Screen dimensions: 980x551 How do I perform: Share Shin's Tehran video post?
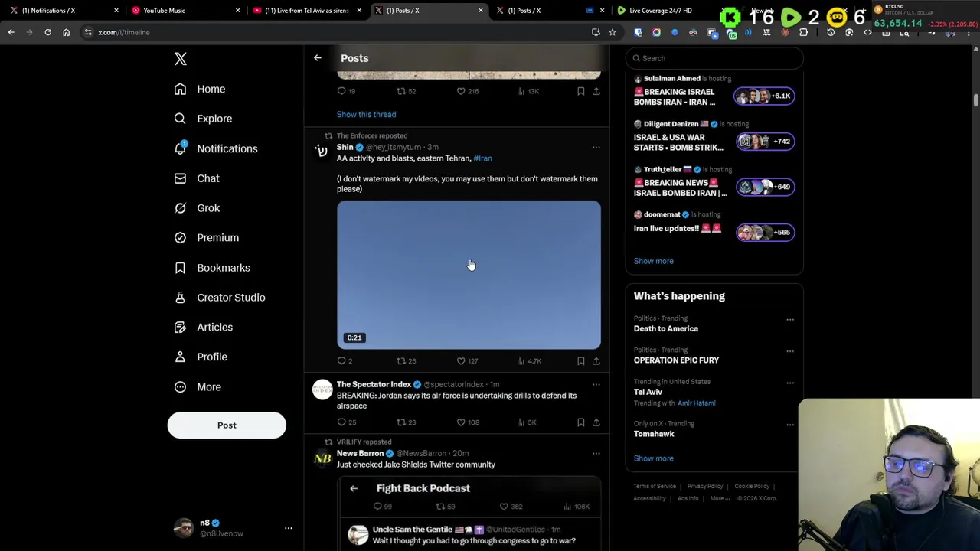[x=596, y=360]
